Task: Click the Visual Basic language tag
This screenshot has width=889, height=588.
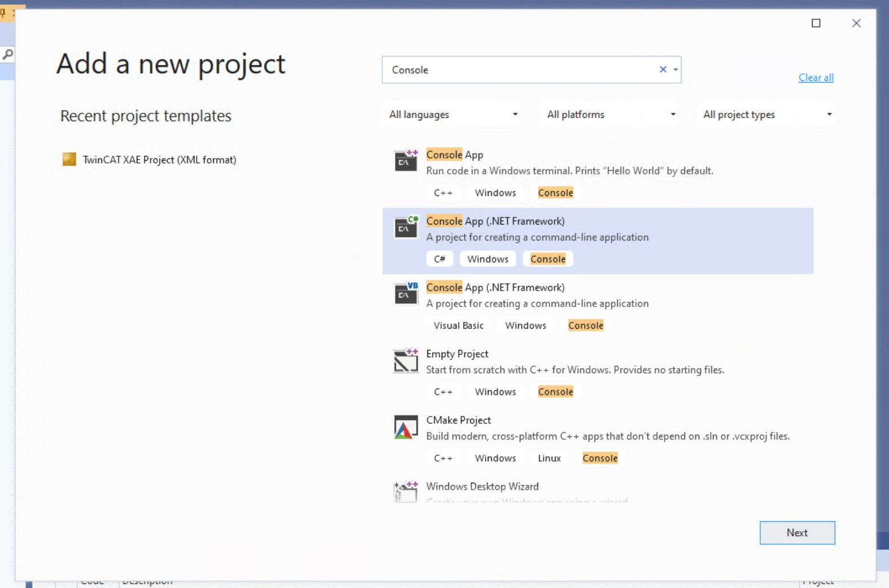Action: pyautogui.click(x=458, y=325)
